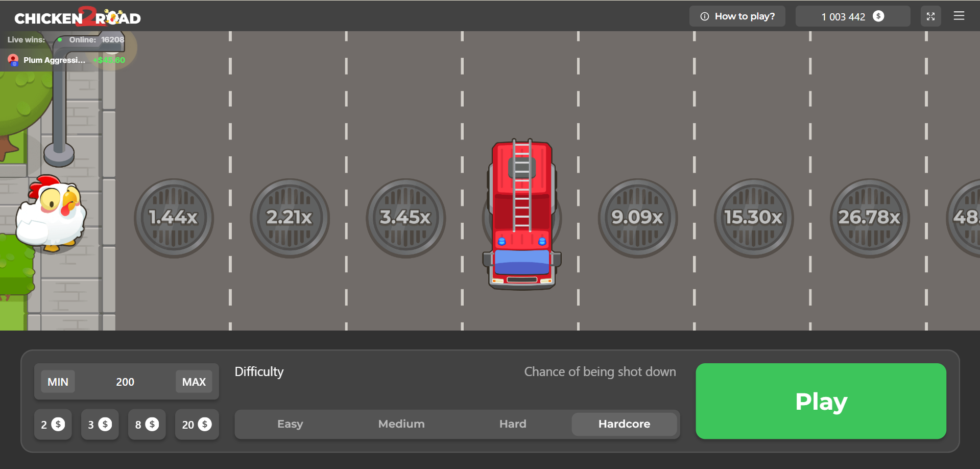Select the 15.30x manhole cover
Image resolution: width=980 pixels, height=469 pixels.
753,218
